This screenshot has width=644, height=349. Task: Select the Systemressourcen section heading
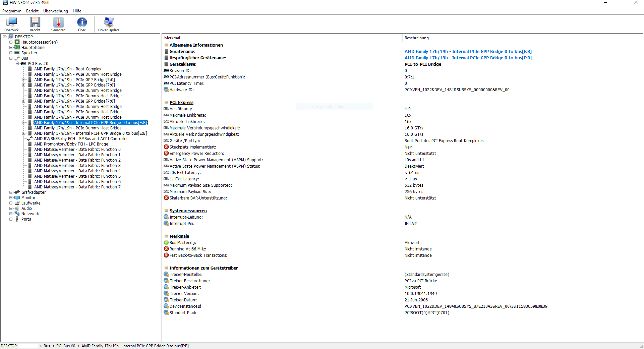click(188, 211)
